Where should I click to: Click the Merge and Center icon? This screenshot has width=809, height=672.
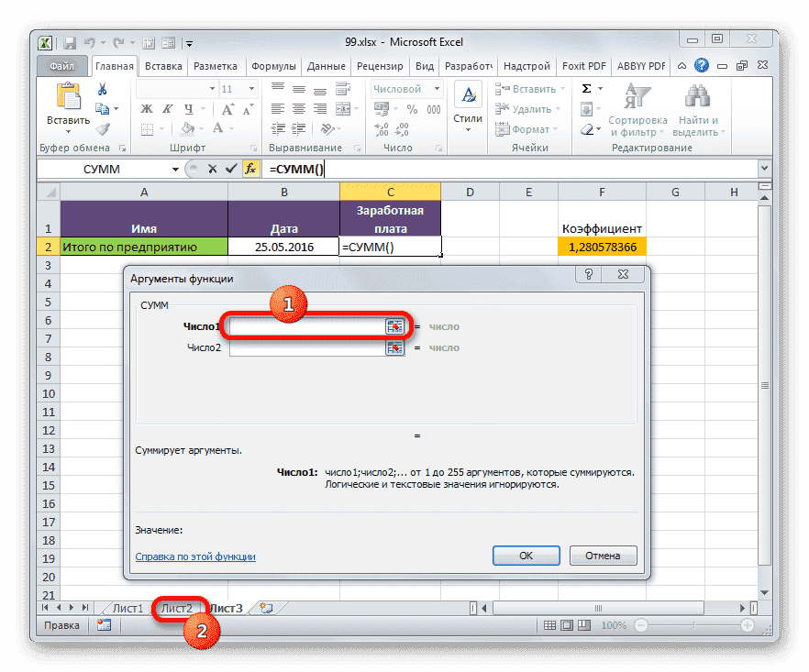pyautogui.click(x=343, y=108)
